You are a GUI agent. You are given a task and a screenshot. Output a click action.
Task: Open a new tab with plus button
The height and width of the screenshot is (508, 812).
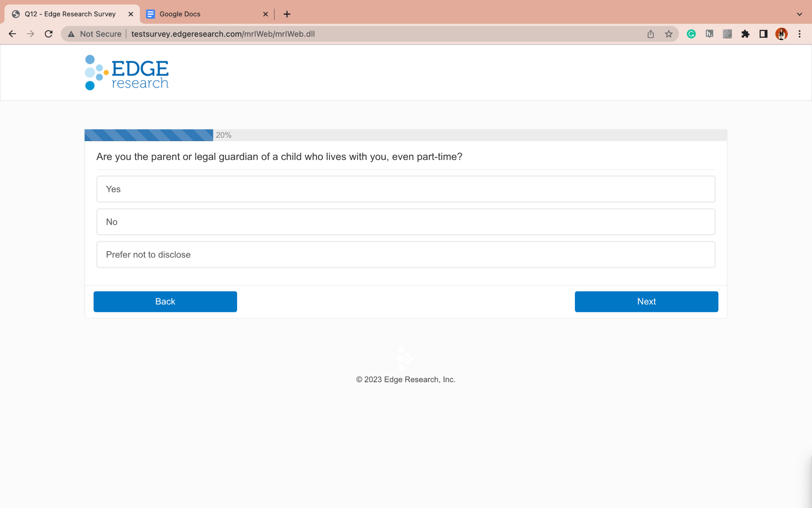point(287,14)
